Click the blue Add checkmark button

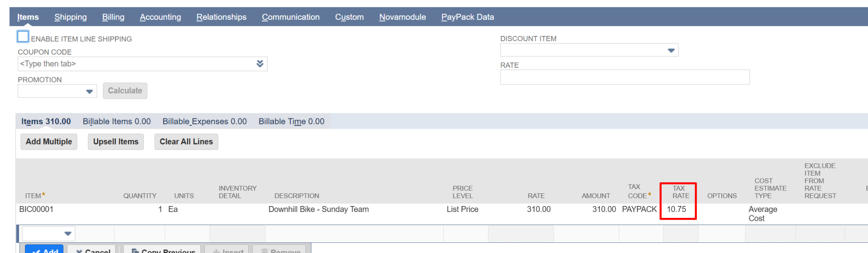click(44, 249)
